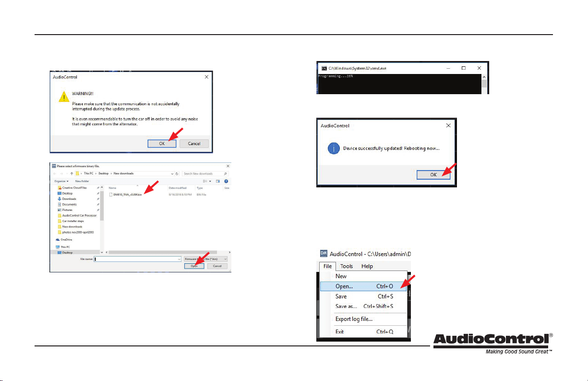Choose Save (Ctrl+S) from the File menu
The image size is (588, 381).
click(x=363, y=296)
